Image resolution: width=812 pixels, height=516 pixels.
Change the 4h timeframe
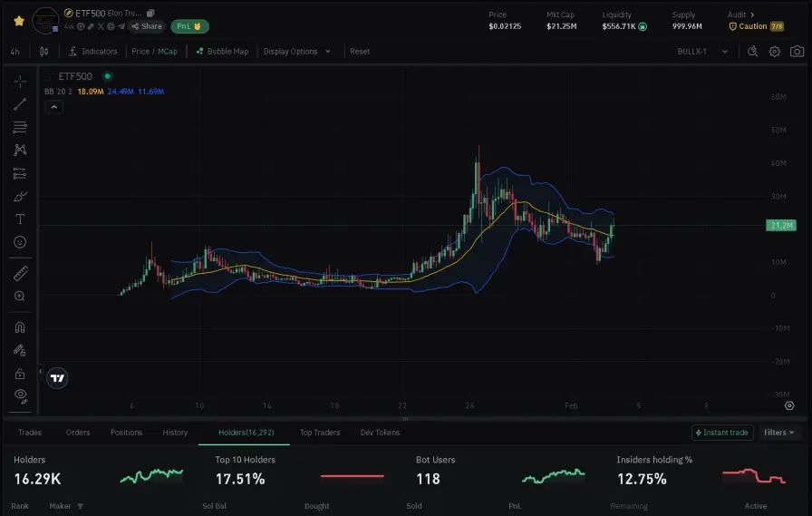(x=15, y=52)
